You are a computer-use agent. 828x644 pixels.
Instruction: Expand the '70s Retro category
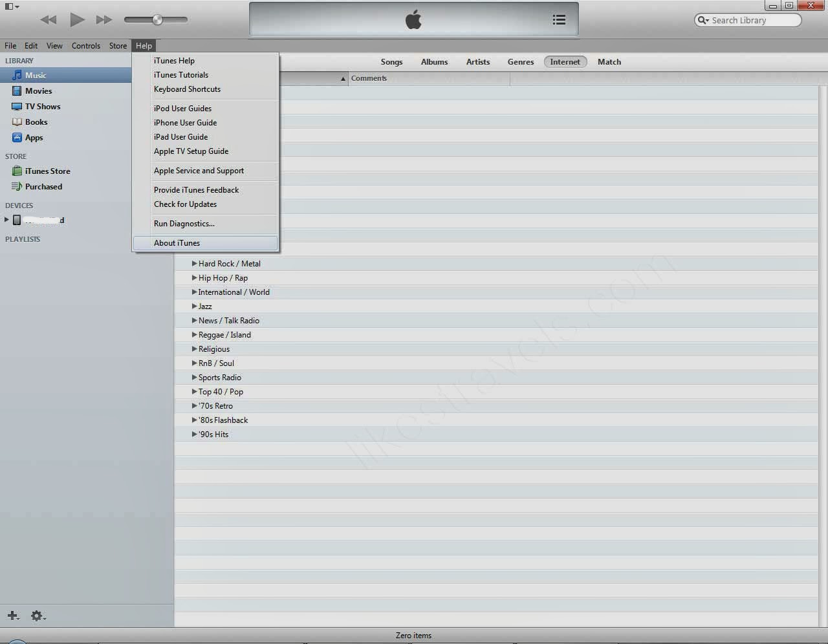click(194, 405)
